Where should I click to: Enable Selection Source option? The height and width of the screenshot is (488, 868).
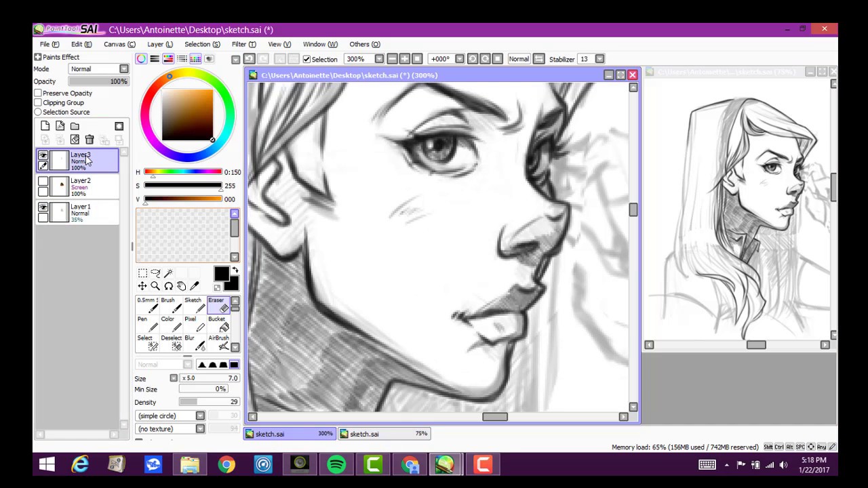[x=38, y=112]
